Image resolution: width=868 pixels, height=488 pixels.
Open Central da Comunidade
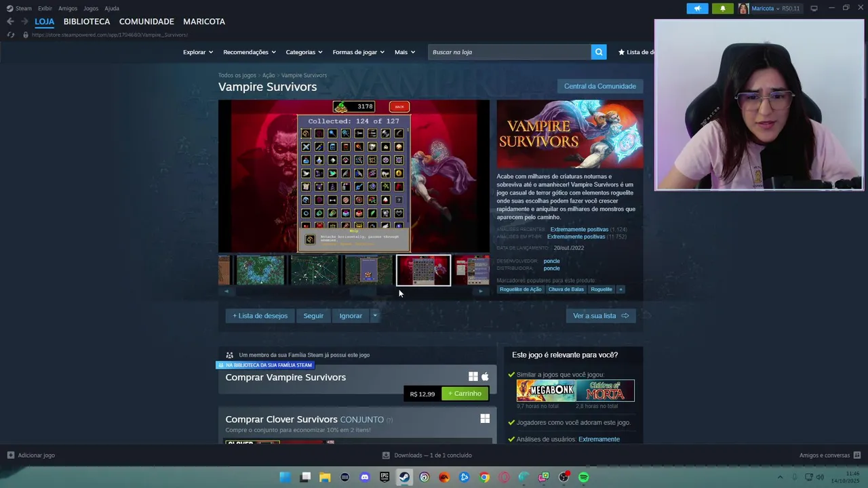click(x=600, y=86)
